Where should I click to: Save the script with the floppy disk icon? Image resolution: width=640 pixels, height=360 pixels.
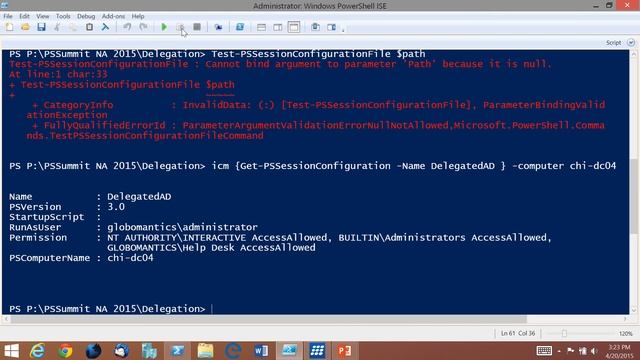41,27
